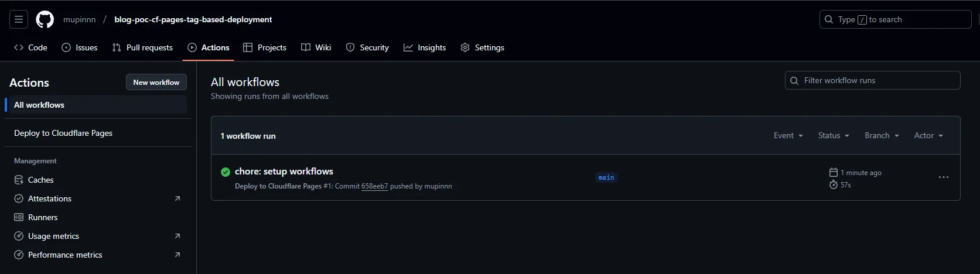980x274 pixels.
Task: Open the Actor filter dropdown
Action: point(928,135)
